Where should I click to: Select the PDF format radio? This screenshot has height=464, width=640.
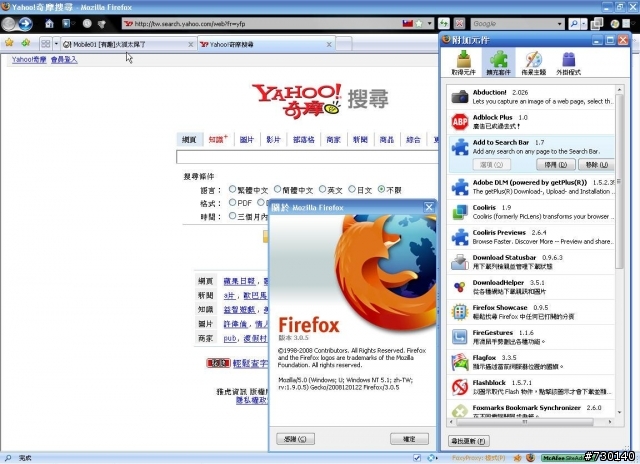(232, 202)
